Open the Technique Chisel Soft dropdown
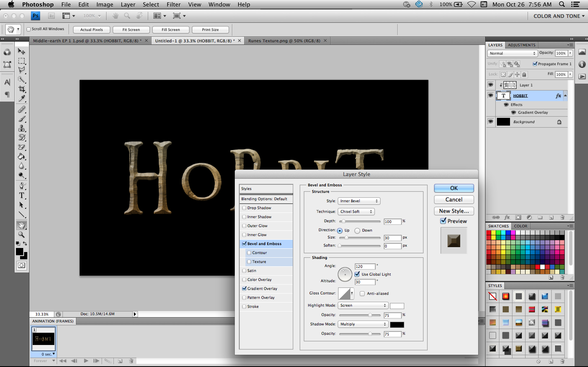588x367 pixels. point(356,211)
